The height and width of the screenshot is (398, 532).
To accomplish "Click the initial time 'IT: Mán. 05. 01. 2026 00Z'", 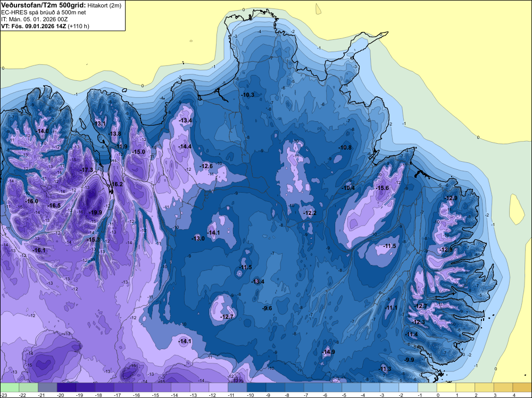I will 34,19.
